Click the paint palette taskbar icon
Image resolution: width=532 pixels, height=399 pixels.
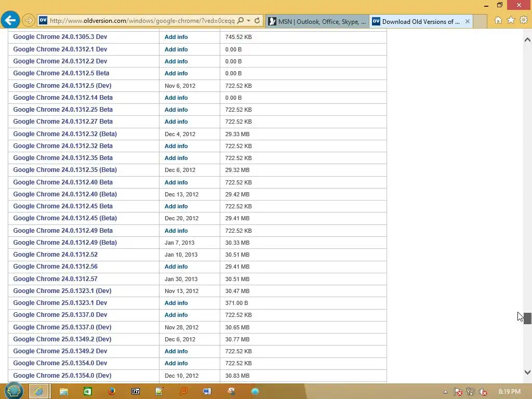click(231, 391)
